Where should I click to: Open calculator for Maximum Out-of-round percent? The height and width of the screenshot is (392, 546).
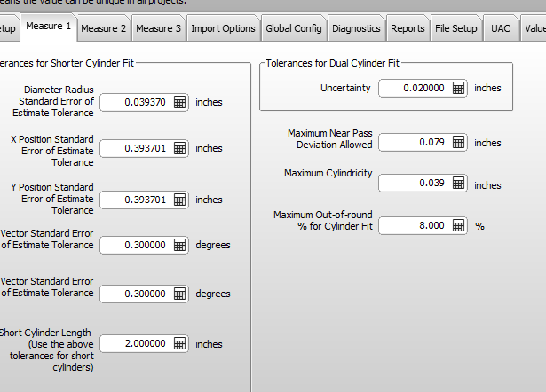point(458,226)
